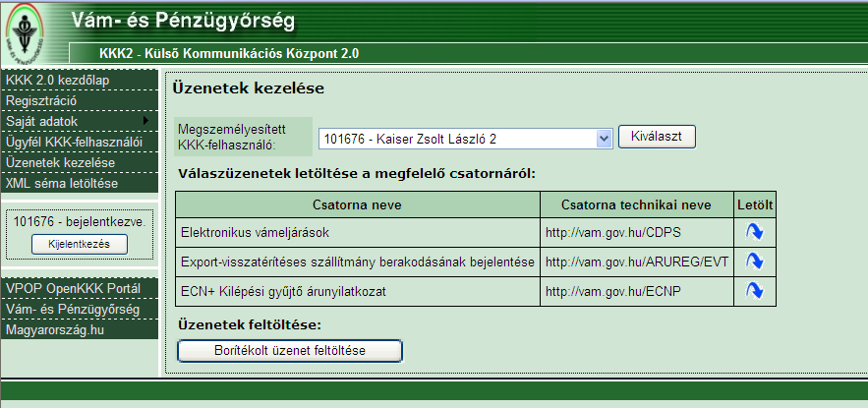Click the Vám- és Pénzügyőrség logo emblem

(x=25, y=31)
